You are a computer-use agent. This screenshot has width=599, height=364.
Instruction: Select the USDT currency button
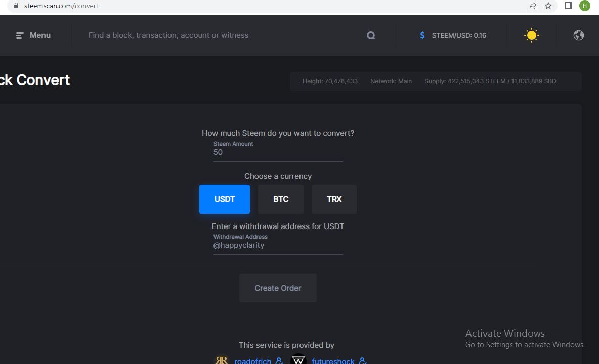(x=225, y=199)
